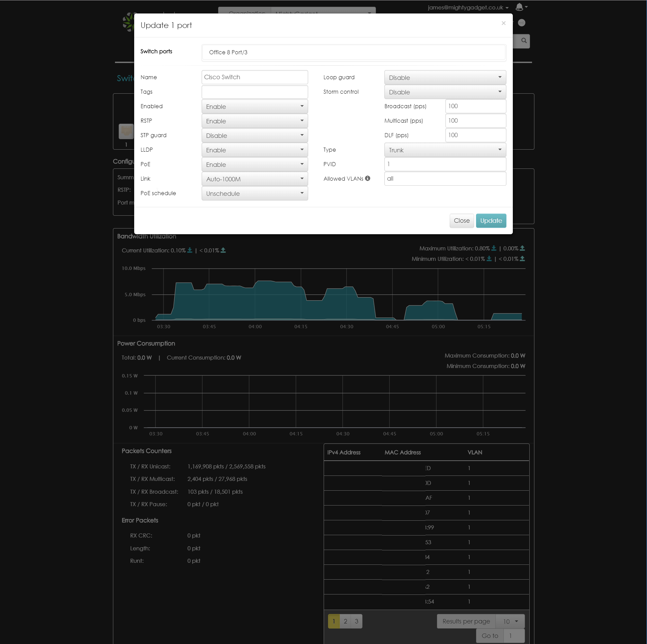This screenshot has height=644, width=647.
Task: Click the Allowed VLANs info icon
Action: click(x=367, y=178)
